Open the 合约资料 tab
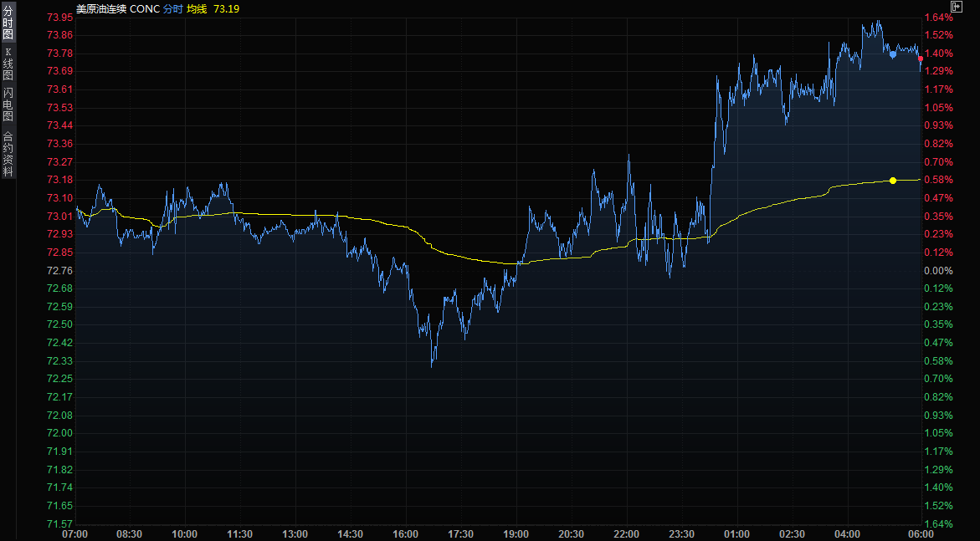The width and height of the screenshot is (980, 541). pos(8,154)
